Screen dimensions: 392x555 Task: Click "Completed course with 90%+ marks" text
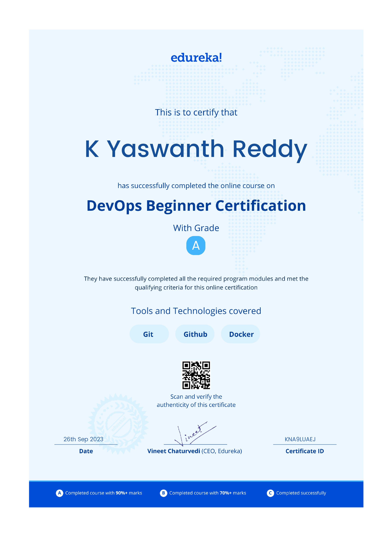point(104,493)
